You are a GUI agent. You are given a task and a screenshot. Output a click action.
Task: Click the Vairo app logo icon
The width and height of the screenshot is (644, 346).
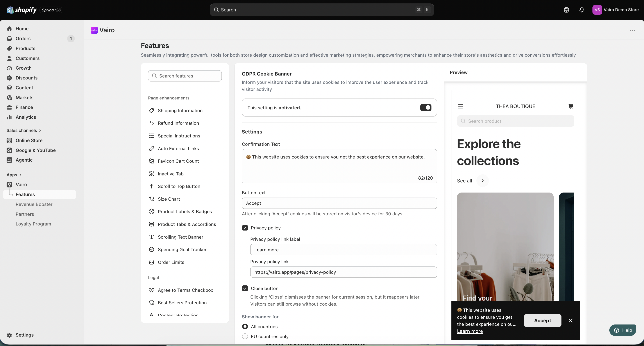pos(94,30)
